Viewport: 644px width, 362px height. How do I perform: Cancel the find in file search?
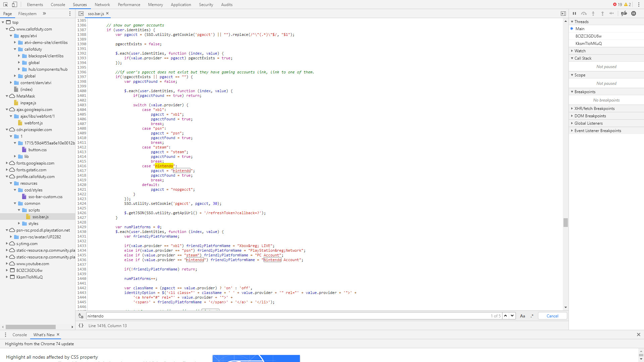click(x=552, y=316)
